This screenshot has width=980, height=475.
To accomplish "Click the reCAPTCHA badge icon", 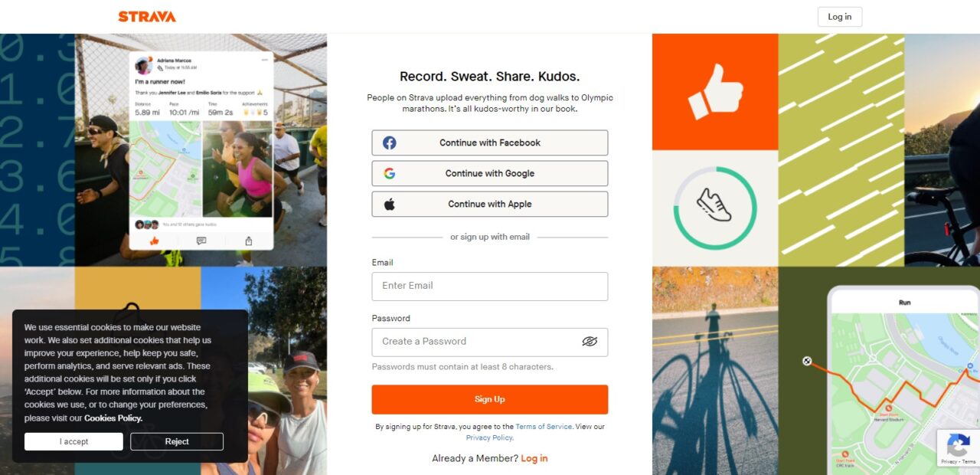I will coord(959,446).
